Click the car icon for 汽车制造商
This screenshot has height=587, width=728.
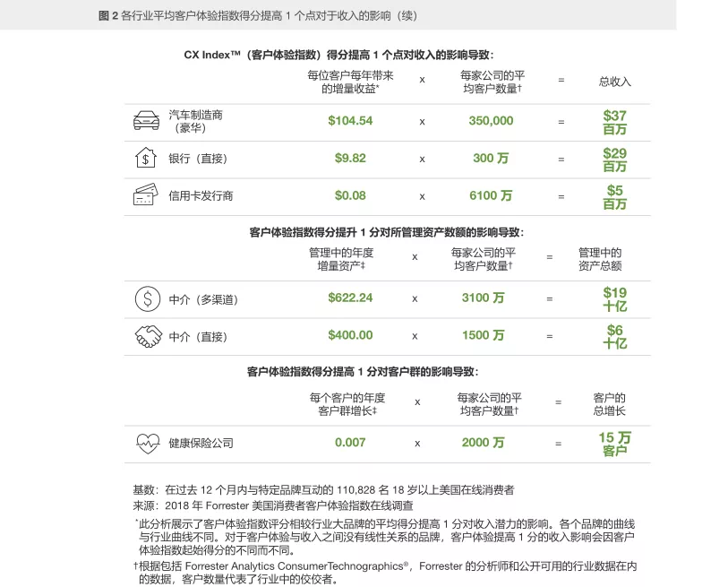(145, 120)
